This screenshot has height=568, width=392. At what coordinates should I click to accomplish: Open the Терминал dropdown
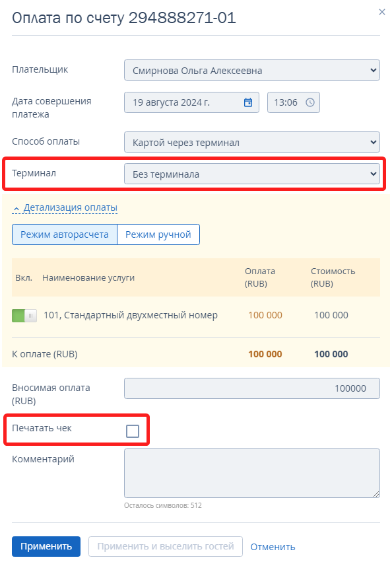click(x=252, y=174)
